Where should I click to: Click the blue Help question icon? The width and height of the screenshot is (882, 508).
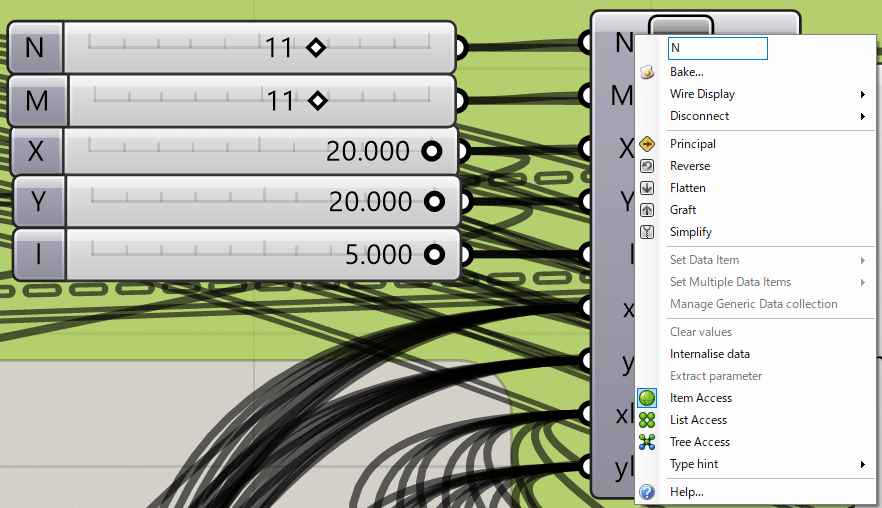coord(647,492)
